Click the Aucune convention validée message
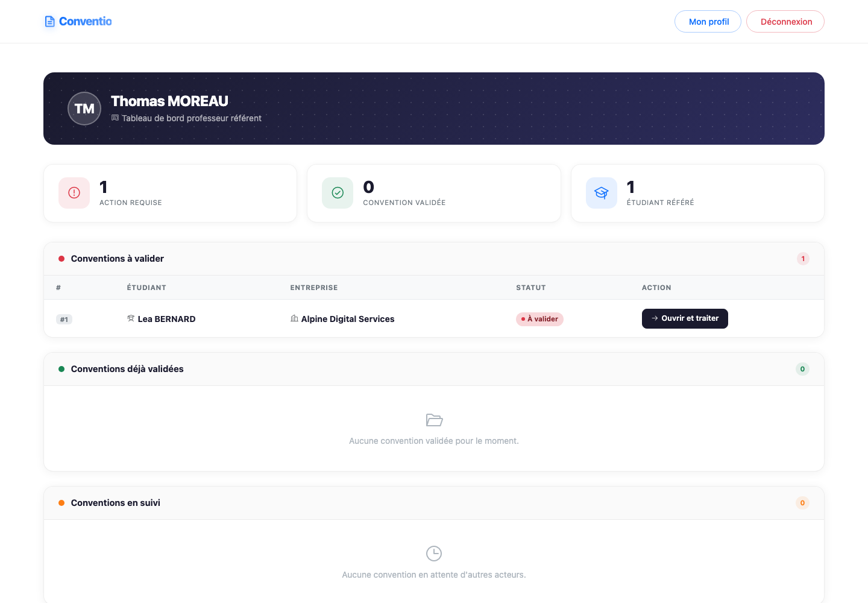The image size is (868, 603). pyautogui.click(x=434, y=441)
